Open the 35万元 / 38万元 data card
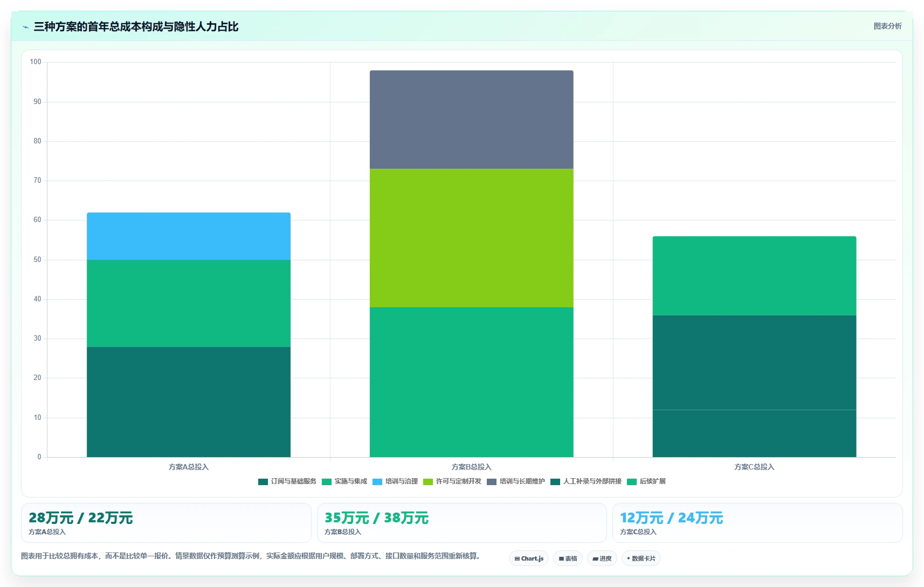The height and width of the screenshot is (587, 924). click(462, 523)
